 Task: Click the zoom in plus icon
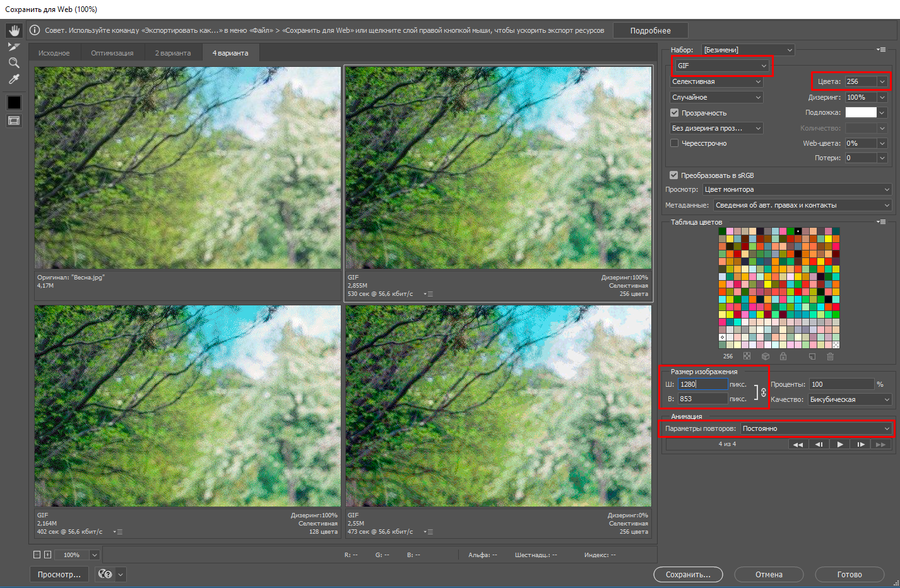pyautogui.click(x=47, y=555)
